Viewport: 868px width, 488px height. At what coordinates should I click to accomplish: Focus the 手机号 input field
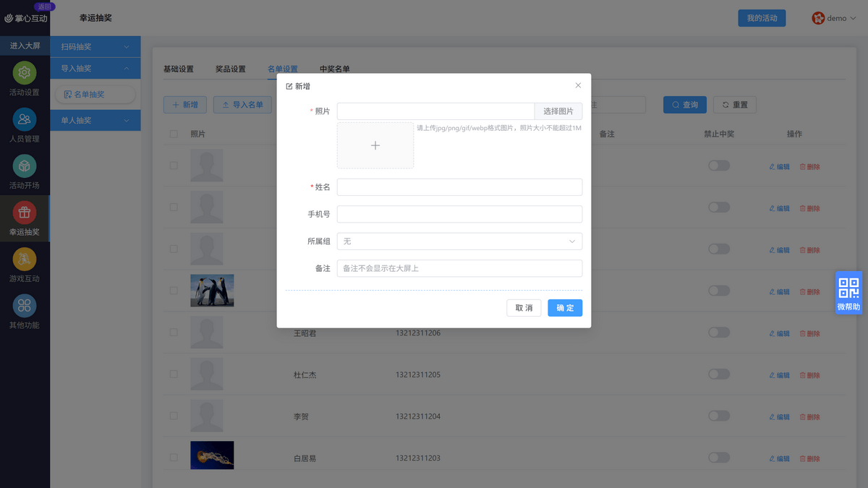coord(459,214)
